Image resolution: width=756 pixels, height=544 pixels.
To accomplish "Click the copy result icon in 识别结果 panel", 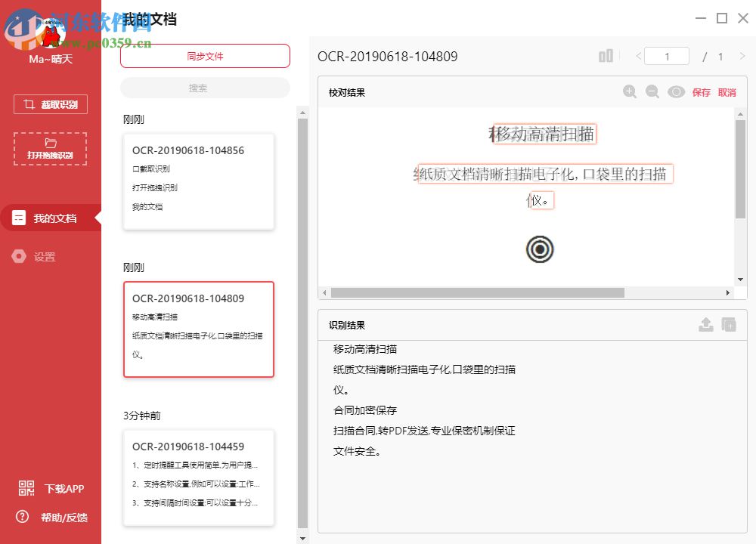I will [x=727, y=324].
